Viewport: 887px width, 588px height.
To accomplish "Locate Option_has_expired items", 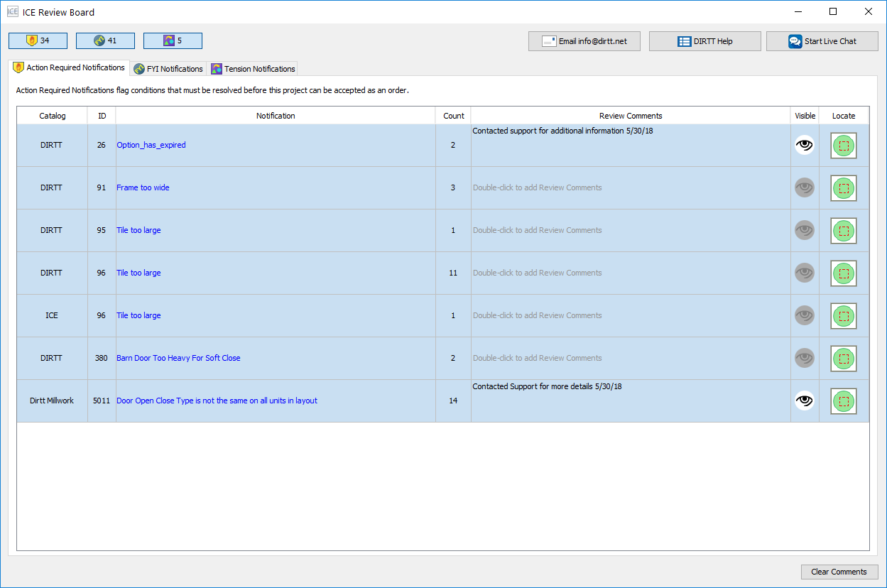I will [x=844, y=146].
